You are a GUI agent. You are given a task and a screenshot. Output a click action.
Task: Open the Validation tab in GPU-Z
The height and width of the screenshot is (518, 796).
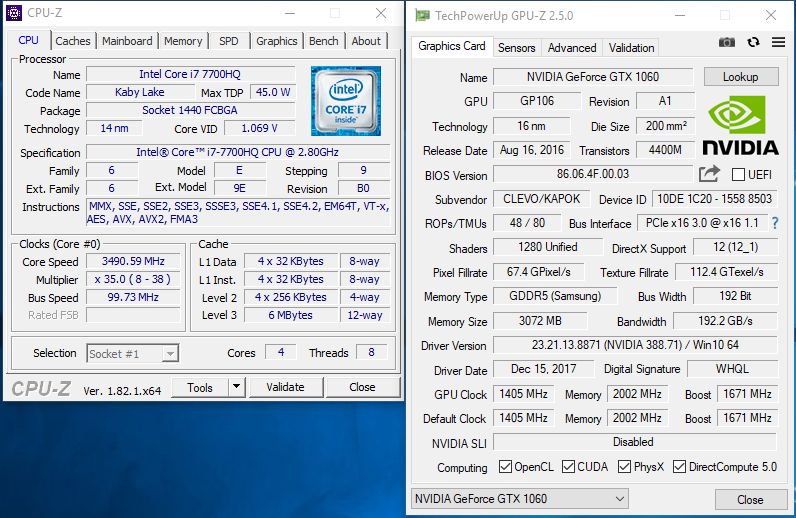(x=632, y=48)
